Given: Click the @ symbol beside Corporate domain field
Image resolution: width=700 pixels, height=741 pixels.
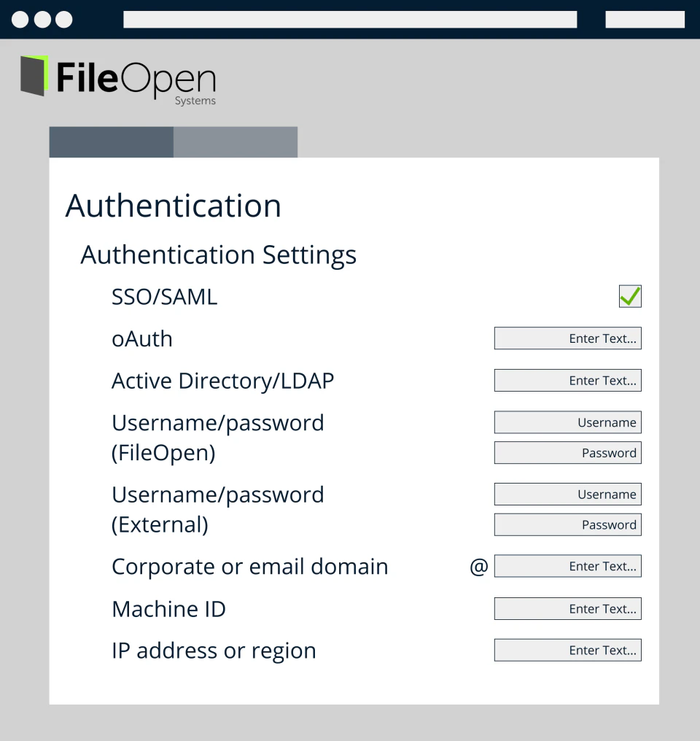Looking at the screenshot, I should click(478, 566).
